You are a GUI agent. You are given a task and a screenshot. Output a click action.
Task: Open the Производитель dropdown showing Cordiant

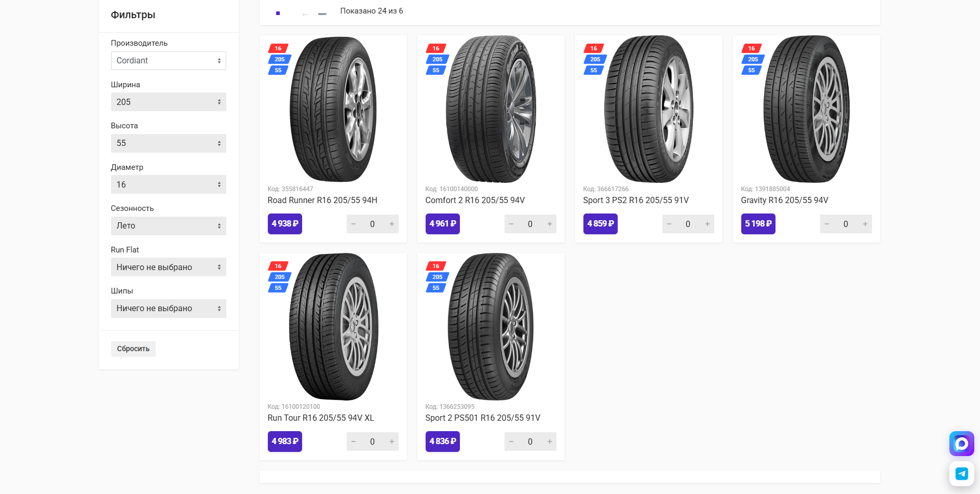(x=169, y=61)
